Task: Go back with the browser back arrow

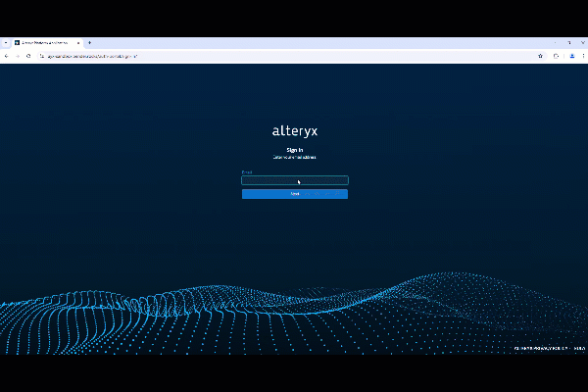Action: pos(7,56)
